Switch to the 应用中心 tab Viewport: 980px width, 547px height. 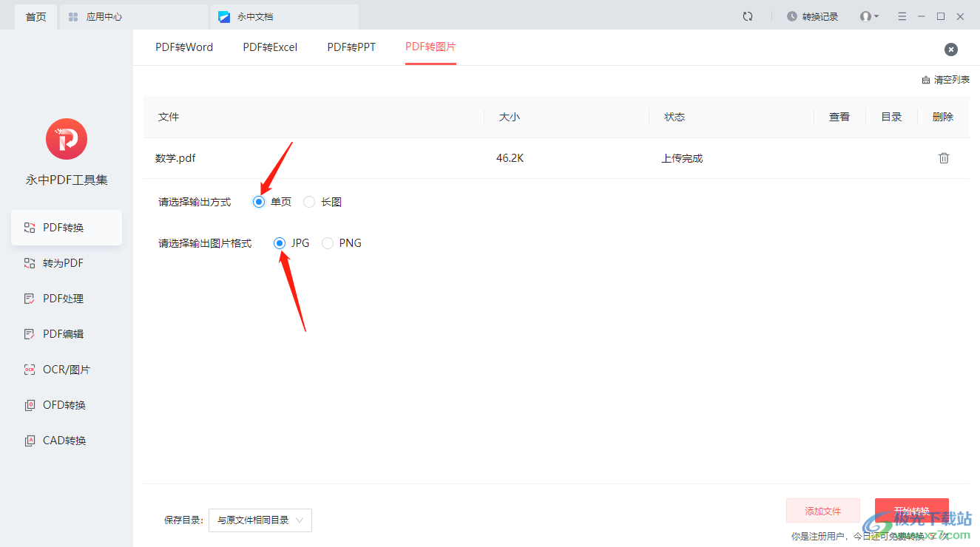[x=133, y=16]
